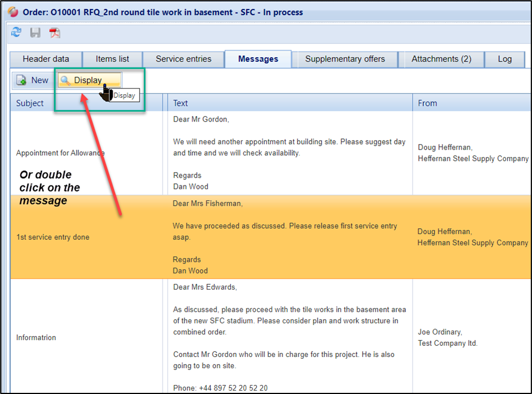Export the order via the PDF icon

(54, 33)
